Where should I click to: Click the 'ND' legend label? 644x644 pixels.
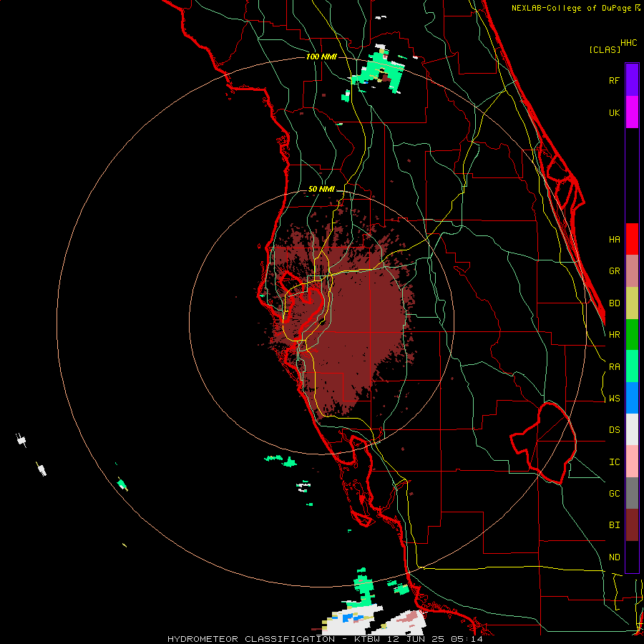pos(614,557)
